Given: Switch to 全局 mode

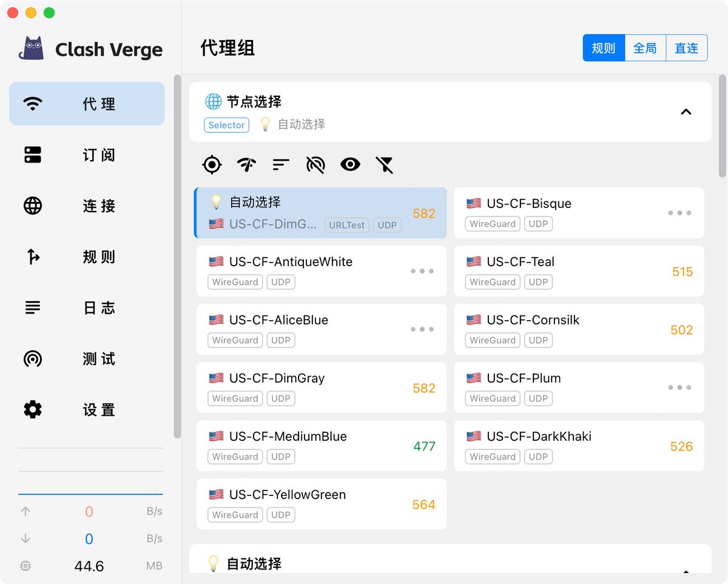Looking at the screenshot, I should [645, 48].
